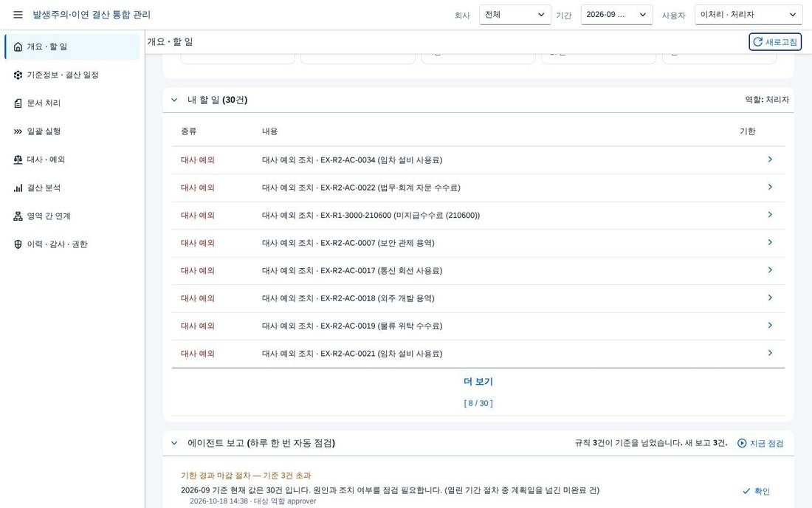Click the 문서 처리 document icon
The image size is (812, 508).
click(18, 103)
